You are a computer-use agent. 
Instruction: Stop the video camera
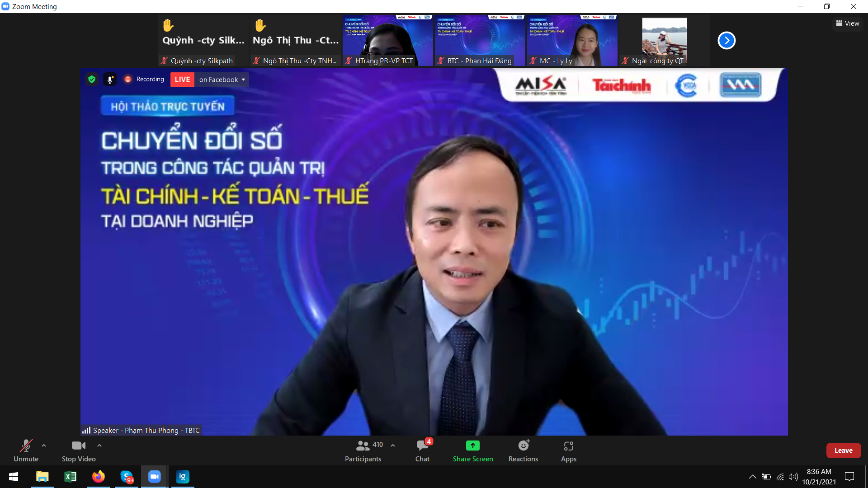(79, 451)
